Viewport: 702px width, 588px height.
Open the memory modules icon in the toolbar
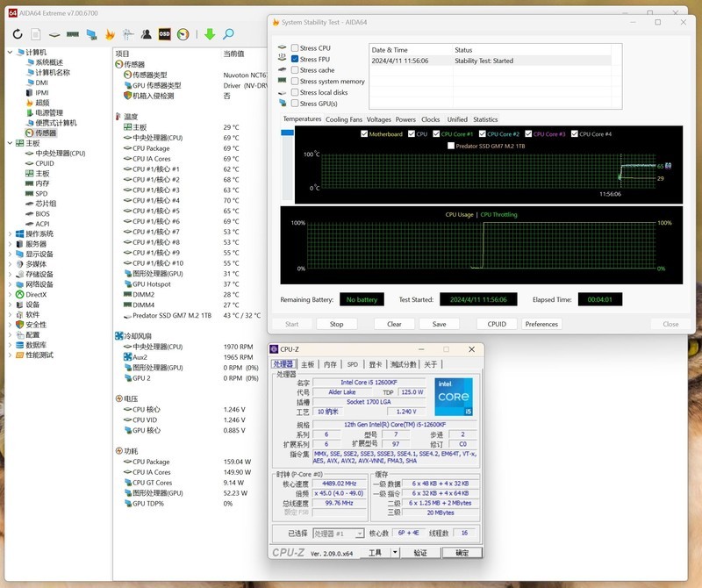72,36
